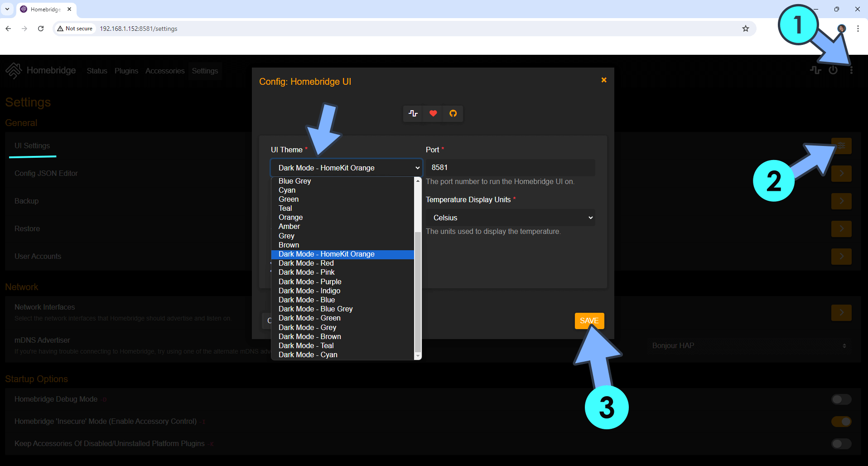Image resolution: width=868 pixels, height=466 pixels.
Task: Open Backup arrow button
Action: pos(841,201)
